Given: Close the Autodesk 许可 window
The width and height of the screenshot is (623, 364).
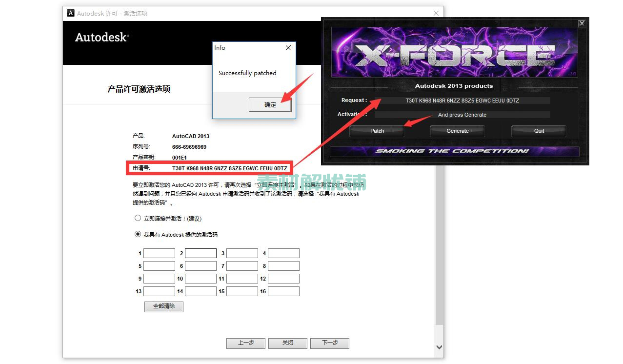Looking at the screenshot, I should tap(436, 13).
